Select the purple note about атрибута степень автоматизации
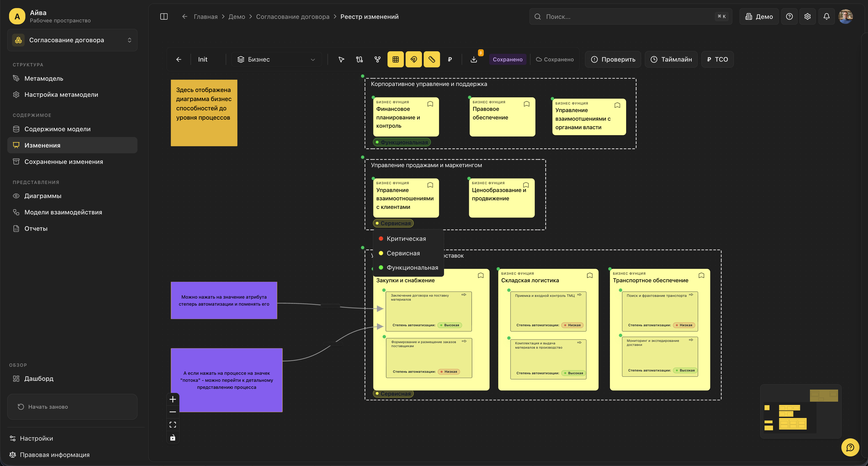This screenshot has width=868, height=466. (224, 300)
